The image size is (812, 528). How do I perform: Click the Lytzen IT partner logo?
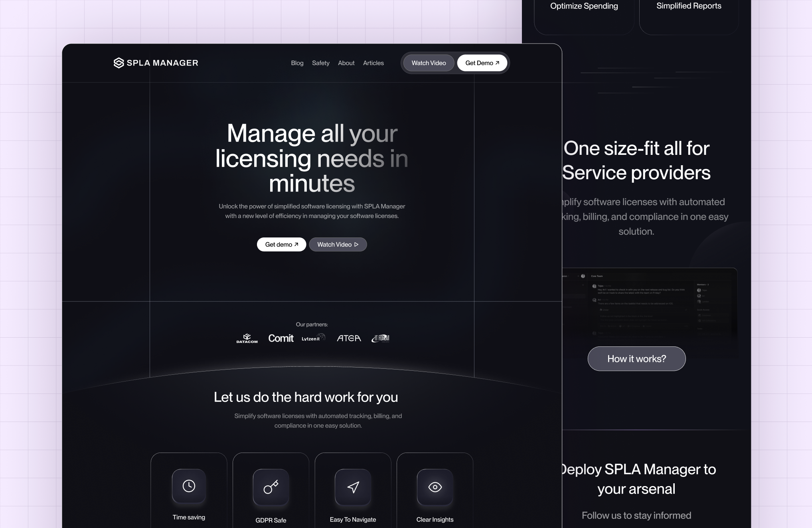click(314, 338)
